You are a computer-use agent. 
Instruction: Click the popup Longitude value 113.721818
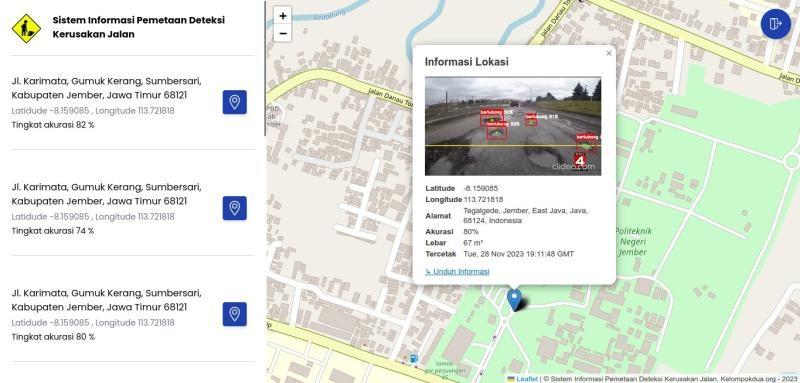point(483,199)
